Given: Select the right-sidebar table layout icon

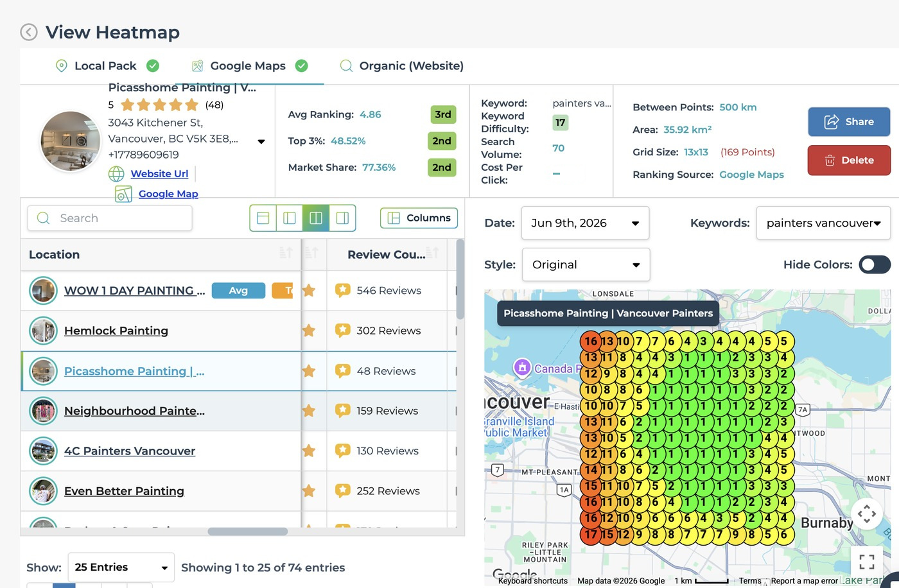Looking at the screenshot, I should point(342,218).
